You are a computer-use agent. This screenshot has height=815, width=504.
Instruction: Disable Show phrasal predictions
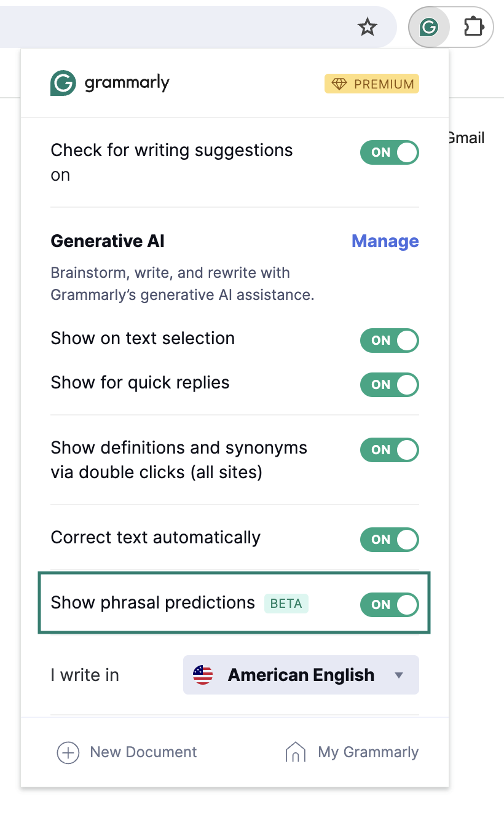coord(389,605)
